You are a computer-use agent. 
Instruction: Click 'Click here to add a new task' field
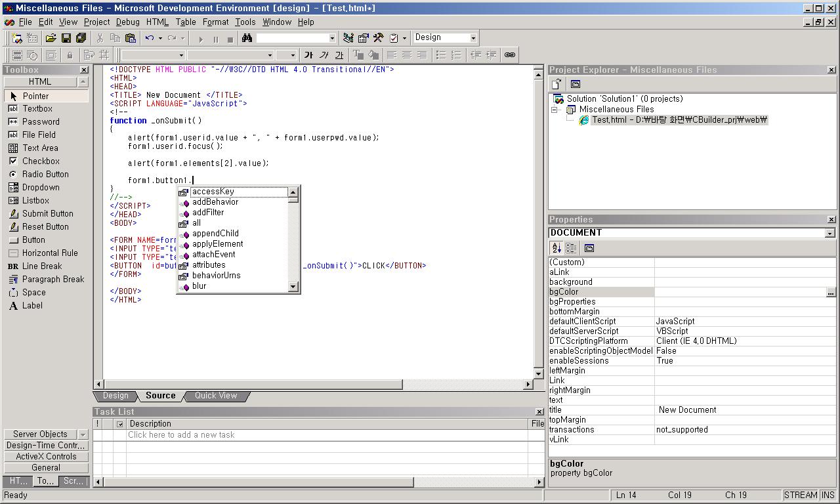(x=327, y=435)
